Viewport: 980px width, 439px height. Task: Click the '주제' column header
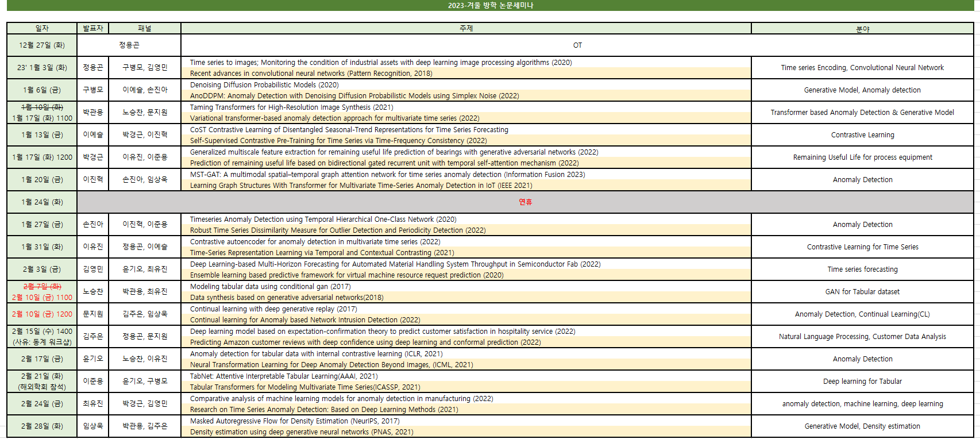[466, 28]
